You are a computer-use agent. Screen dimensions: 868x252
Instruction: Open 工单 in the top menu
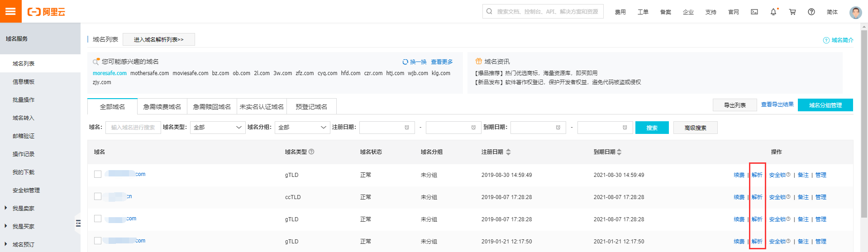[643, 12]
